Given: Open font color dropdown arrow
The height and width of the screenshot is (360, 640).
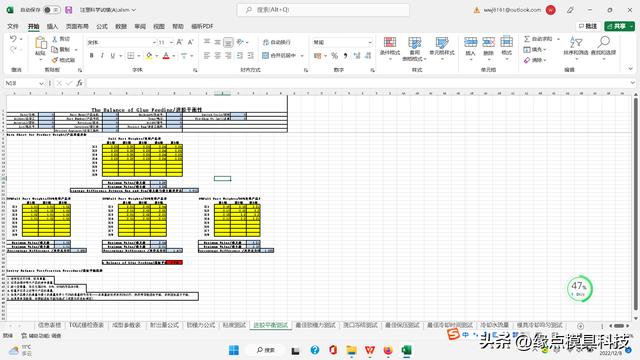Looking at the screenshot, I should tap(174, 56).
